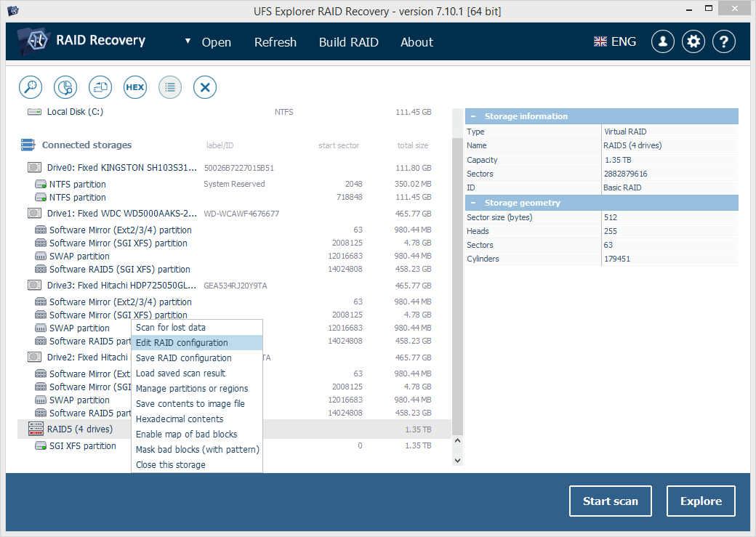Open the ENG language selector

[615, 42]
